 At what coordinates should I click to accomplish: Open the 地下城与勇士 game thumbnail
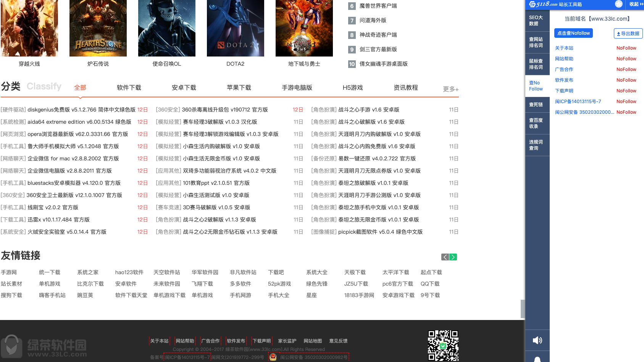[304, 28]
